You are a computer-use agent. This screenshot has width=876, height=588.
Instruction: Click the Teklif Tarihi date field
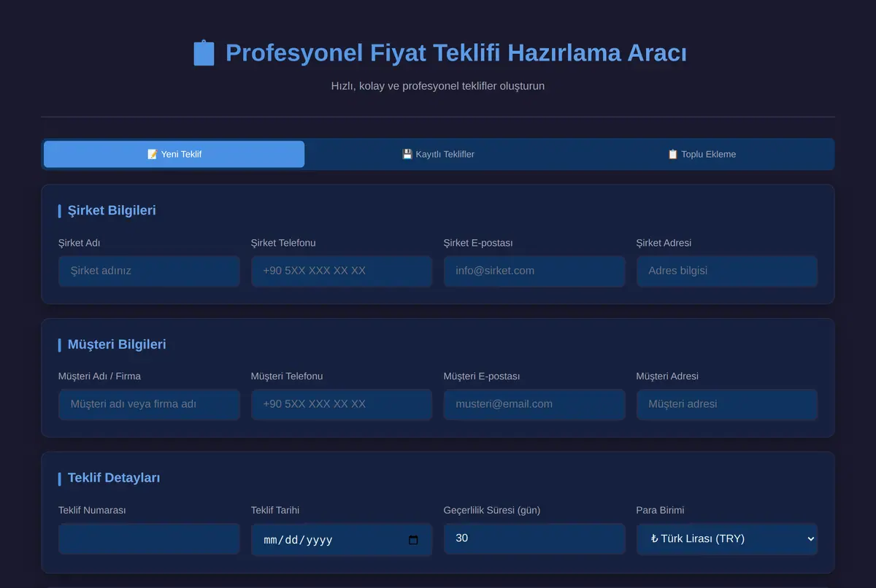click(342, 540)
